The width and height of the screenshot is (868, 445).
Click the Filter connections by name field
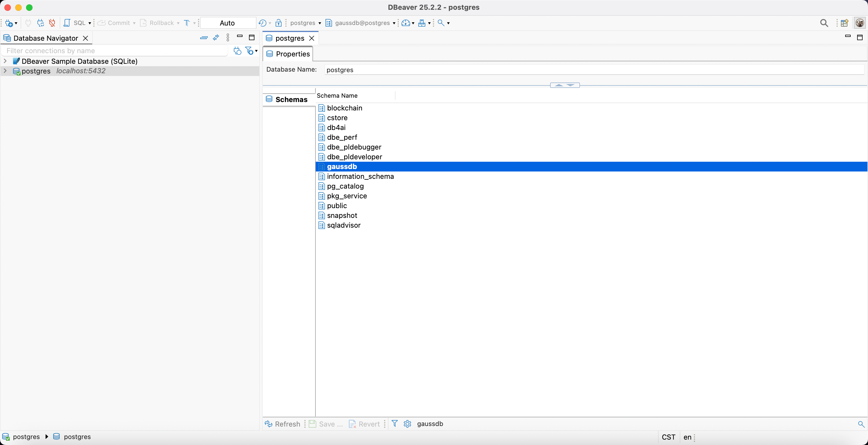click(114, 50)
